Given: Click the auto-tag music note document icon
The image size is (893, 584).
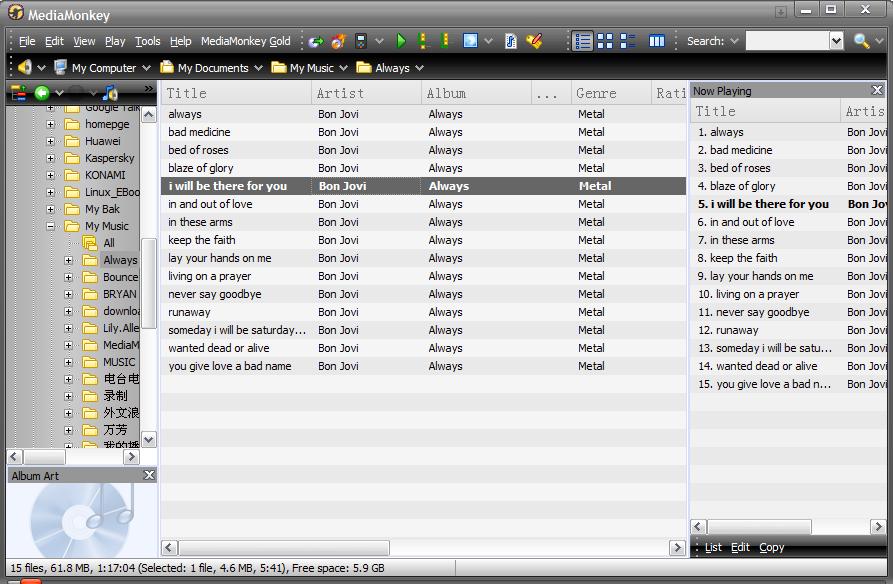Looking at the screenshot, I should (x=511, y=41).
